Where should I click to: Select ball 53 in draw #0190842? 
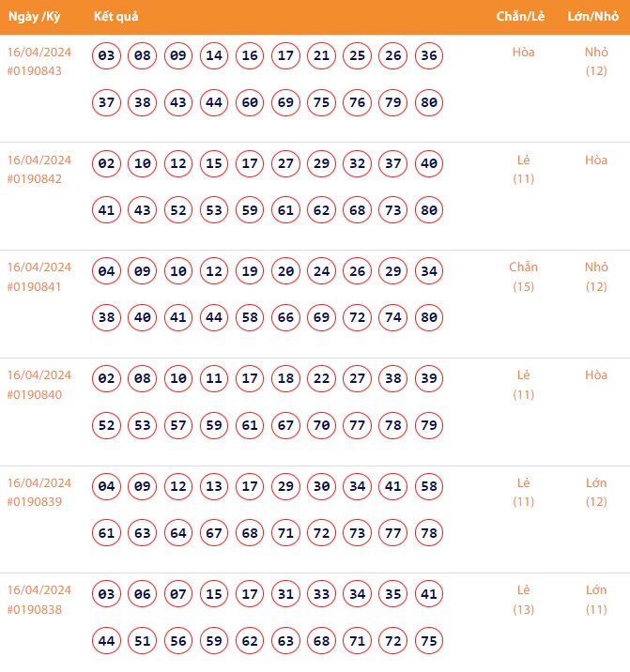[214, 210]
